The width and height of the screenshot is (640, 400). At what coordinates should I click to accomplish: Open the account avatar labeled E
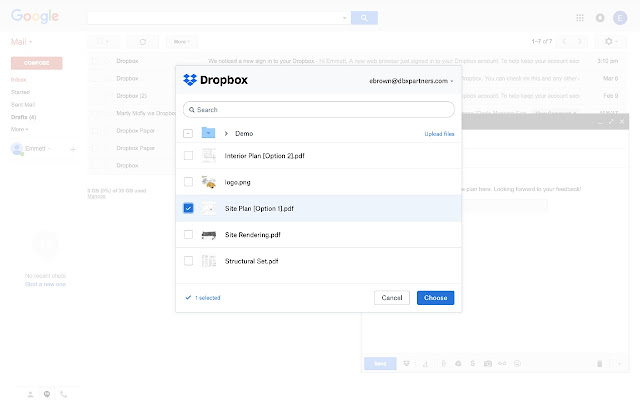[620, 18]
